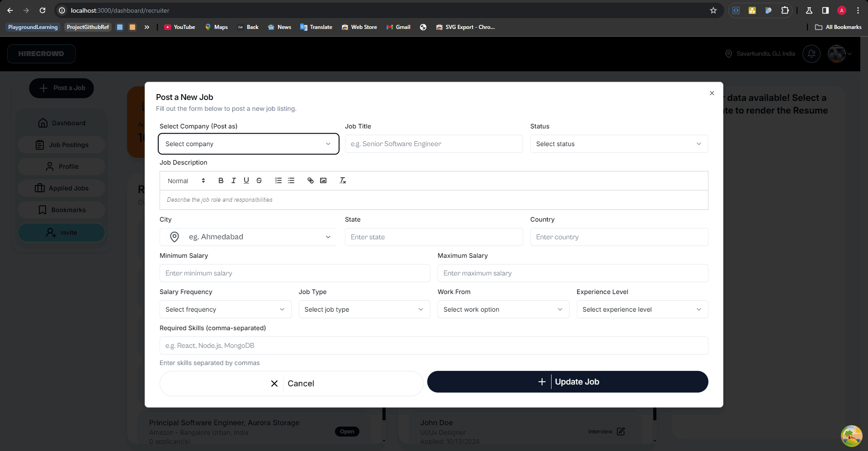The height and width of the screenshot is (451, 868).
Task: Click the Enter maximum salary field
Action: (573, 273)
